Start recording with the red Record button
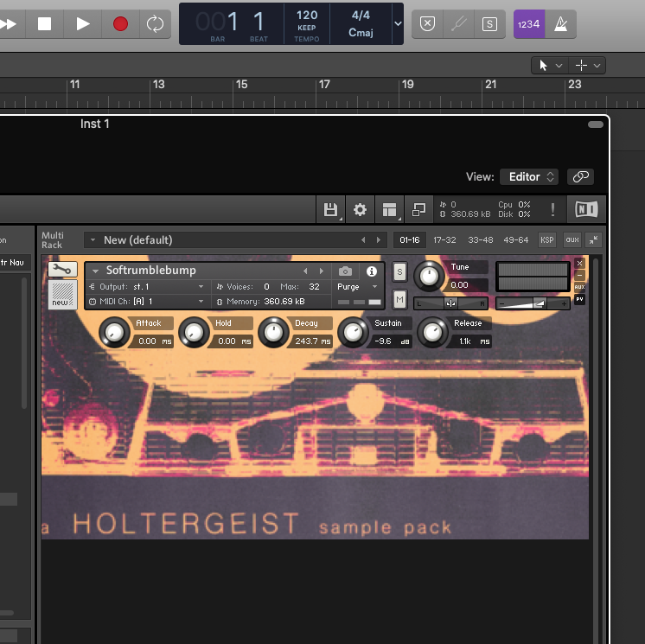Image resolution: width=645 pixels, height=644 pixels. point(120,24)
